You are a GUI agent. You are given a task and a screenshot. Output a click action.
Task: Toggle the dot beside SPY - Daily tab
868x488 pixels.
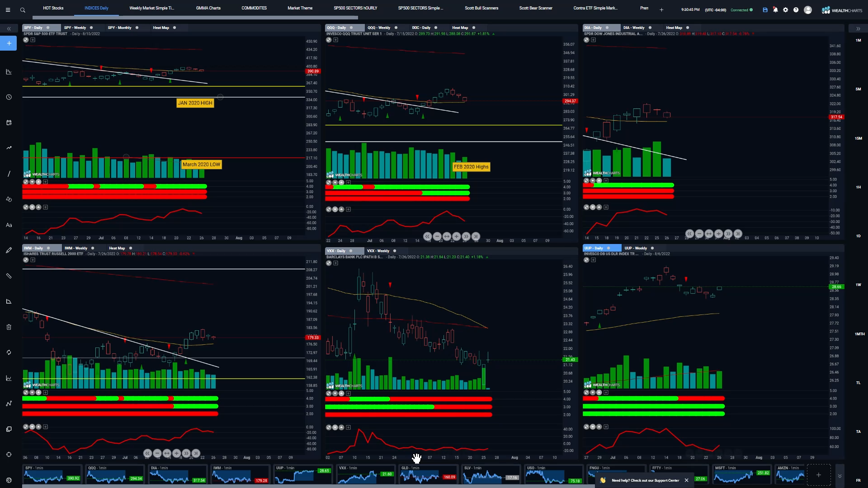coord(48,28)
